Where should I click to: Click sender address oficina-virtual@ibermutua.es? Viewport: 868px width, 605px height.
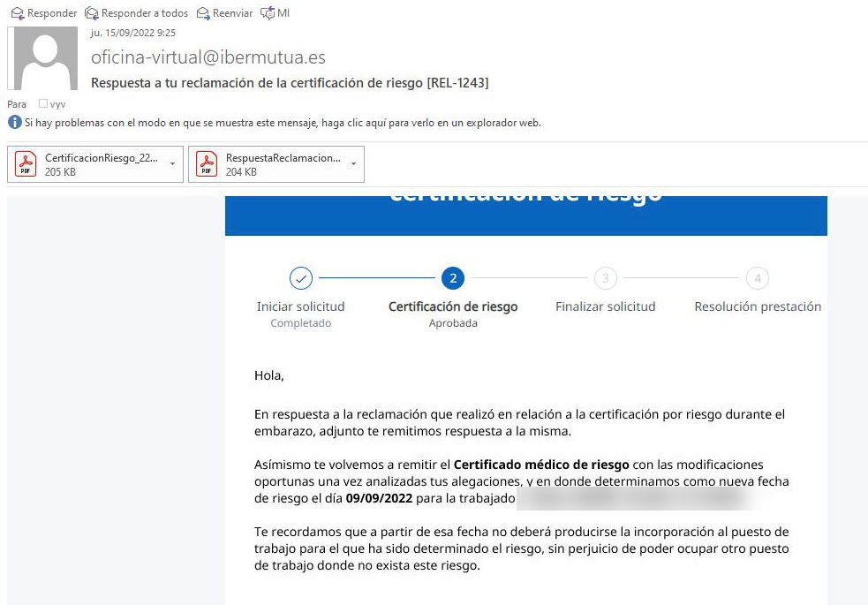click(208, 57)
